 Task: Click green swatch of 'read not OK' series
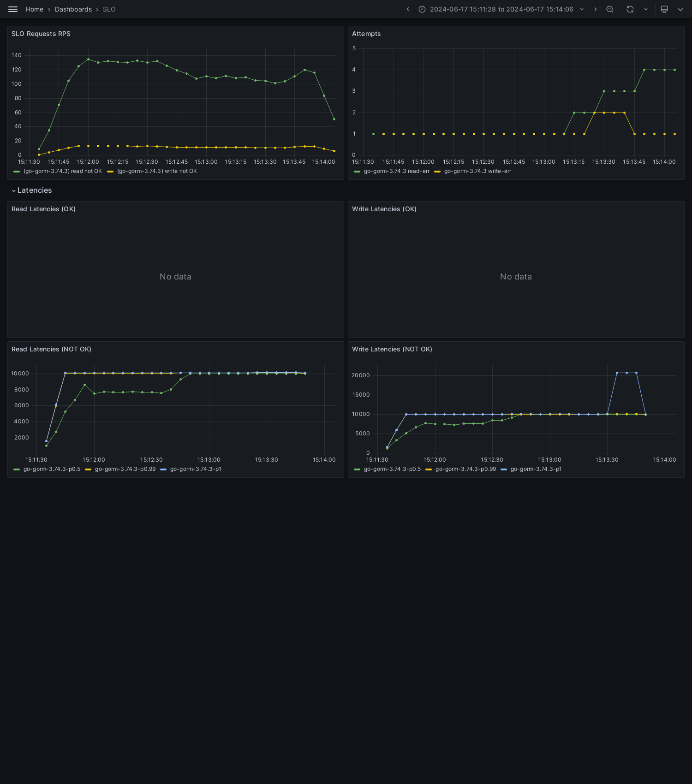click(x=17, y=171)
